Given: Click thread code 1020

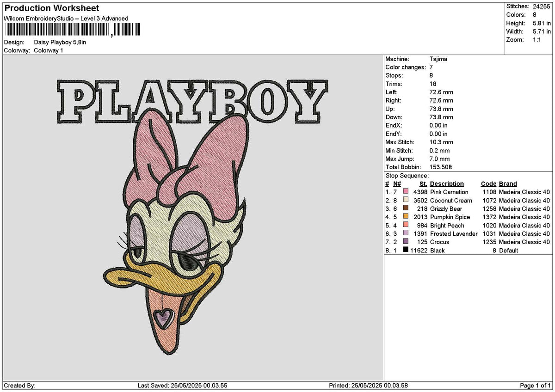Looking at the screenshot, I should (x=489, y=225).
